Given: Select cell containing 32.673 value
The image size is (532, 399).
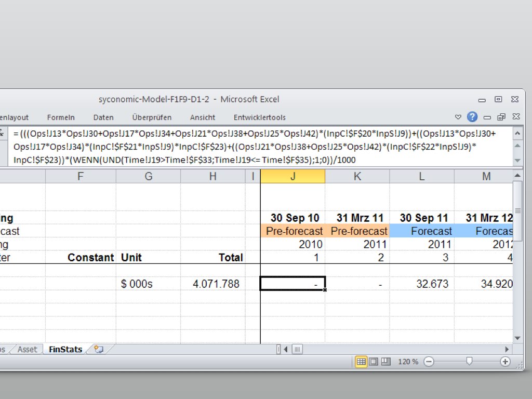Looking at the screenshot, I should coord(421,284).
